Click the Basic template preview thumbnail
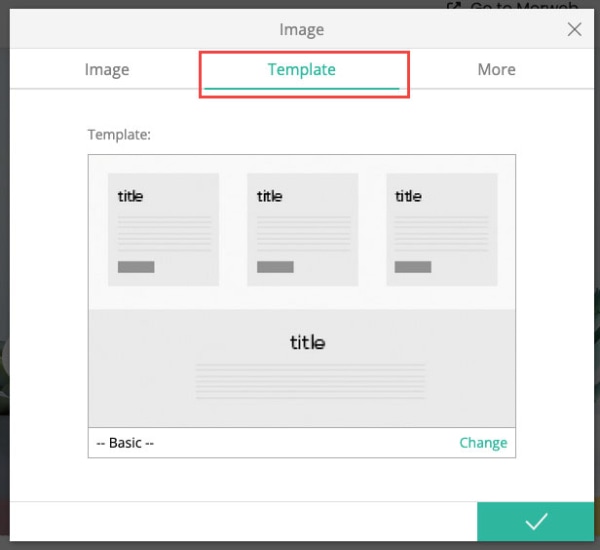The width and height of the screenshot is (600, 550). [302, 291]
